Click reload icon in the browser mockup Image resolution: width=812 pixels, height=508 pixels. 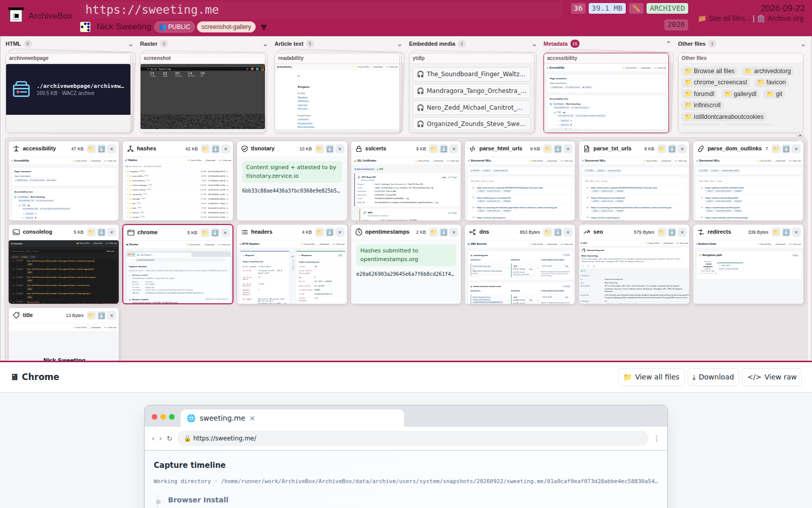click(x=170, y=438)
